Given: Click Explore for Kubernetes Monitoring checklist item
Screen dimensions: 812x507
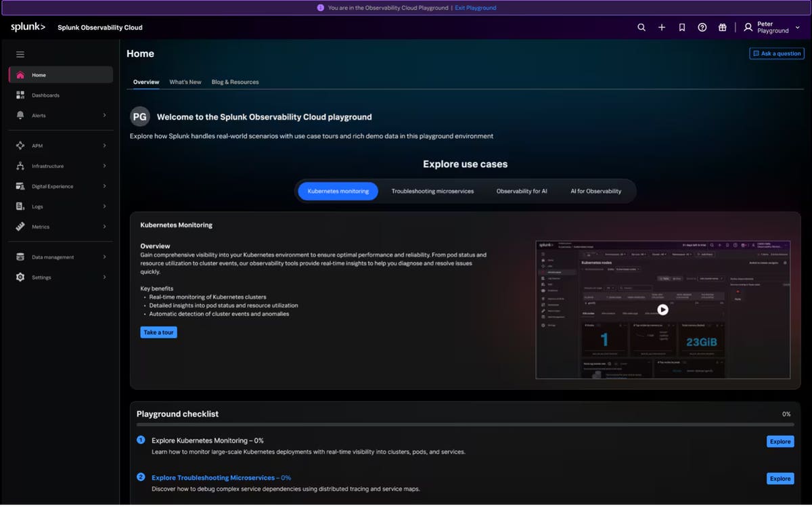Looking at the screenshot, I should (x=780, y=441).
